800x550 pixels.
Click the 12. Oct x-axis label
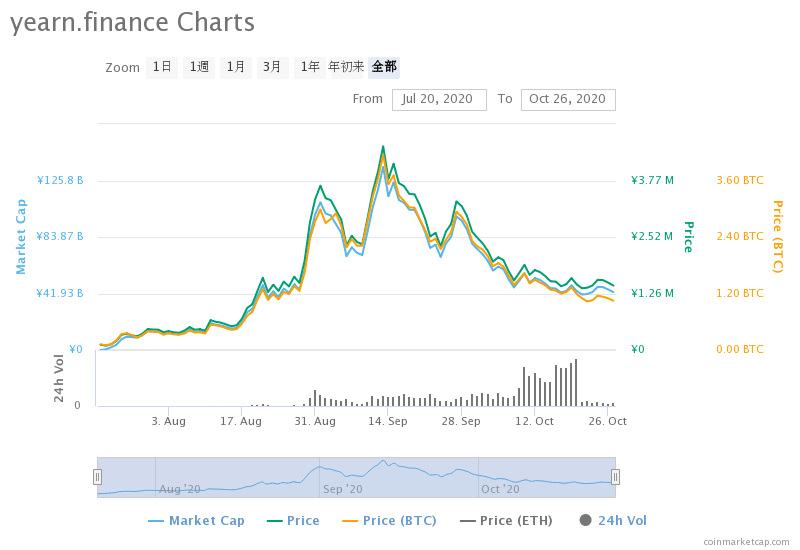point(534,421)
